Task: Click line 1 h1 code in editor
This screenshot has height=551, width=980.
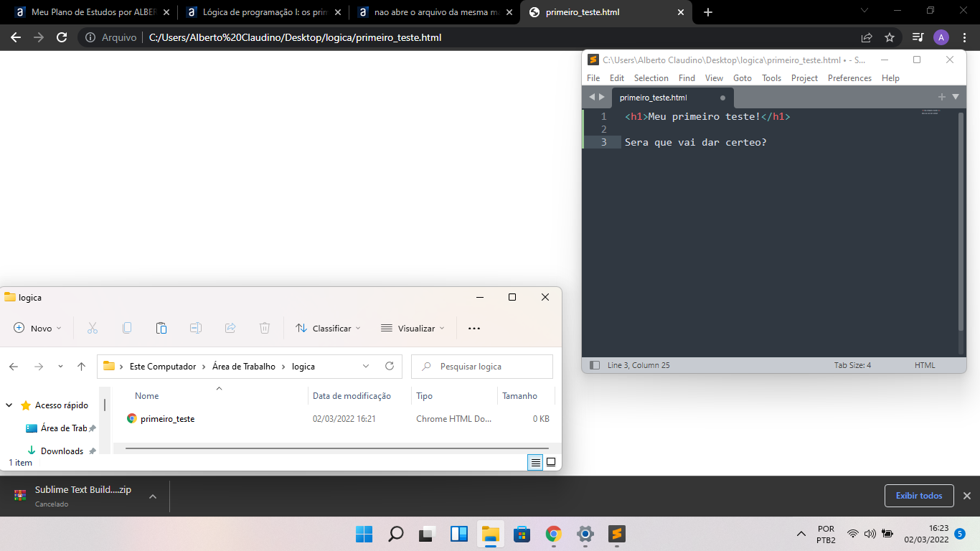Action: 707,116
